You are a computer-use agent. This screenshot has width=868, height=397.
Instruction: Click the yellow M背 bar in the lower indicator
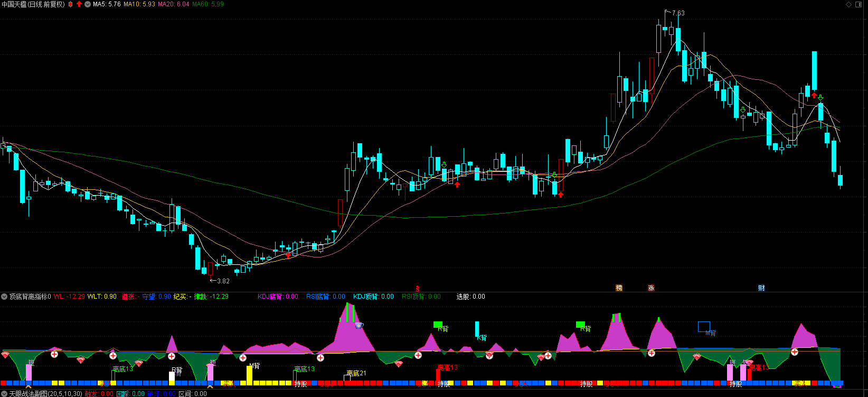(249, 374)
